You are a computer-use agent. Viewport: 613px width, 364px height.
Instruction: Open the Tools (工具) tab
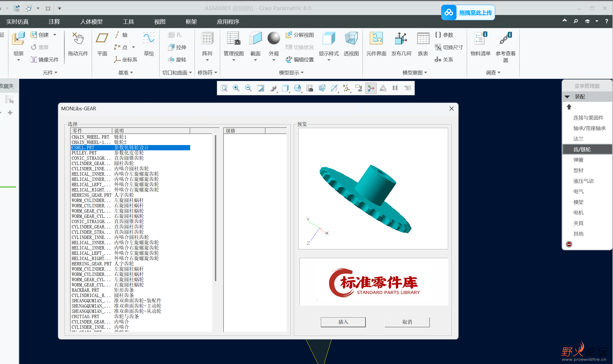[128, 22]
